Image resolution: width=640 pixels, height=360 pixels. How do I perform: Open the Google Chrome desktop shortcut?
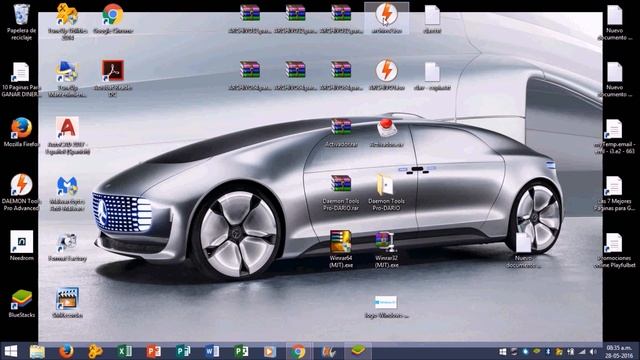113,19
